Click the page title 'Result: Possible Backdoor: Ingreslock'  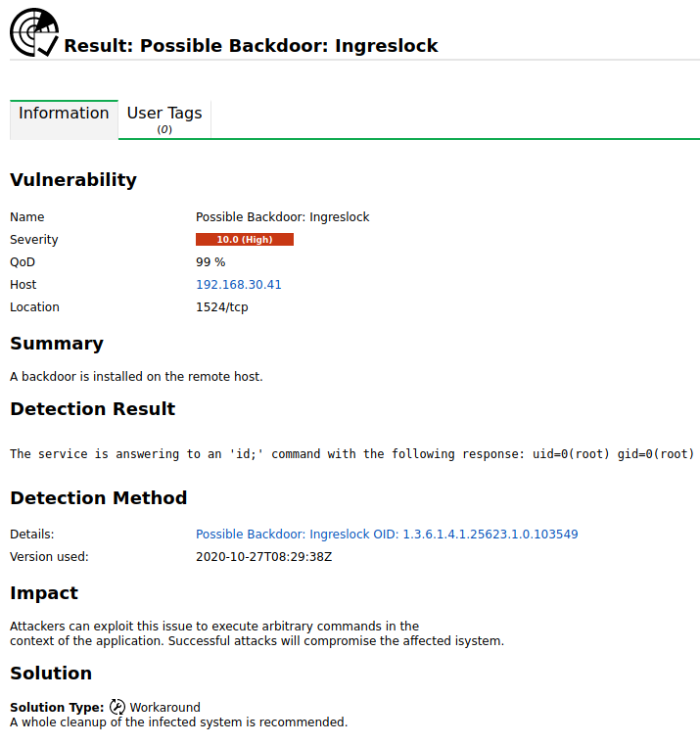point(251,46)
